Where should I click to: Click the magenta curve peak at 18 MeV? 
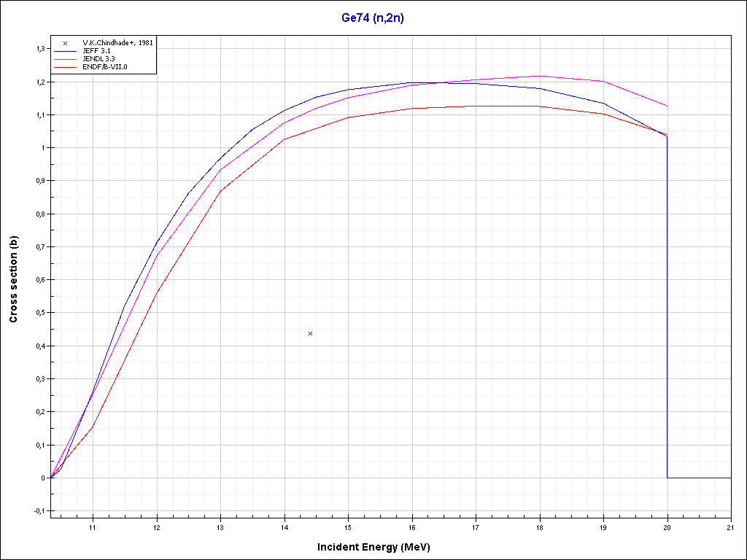(539, 76)
